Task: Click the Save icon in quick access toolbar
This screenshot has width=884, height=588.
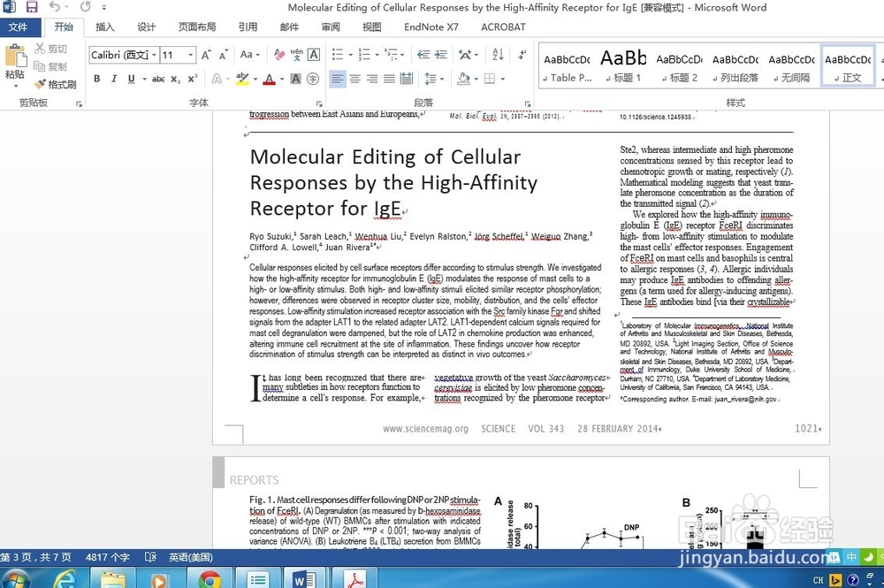Action: click(x=32, y=7)
